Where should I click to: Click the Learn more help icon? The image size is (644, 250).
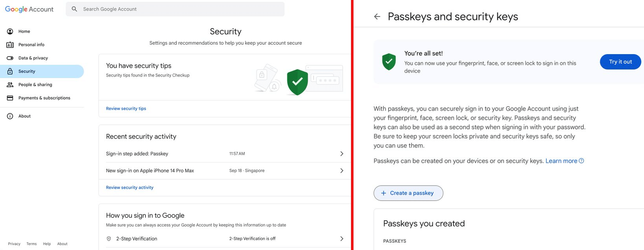(582, 161)
